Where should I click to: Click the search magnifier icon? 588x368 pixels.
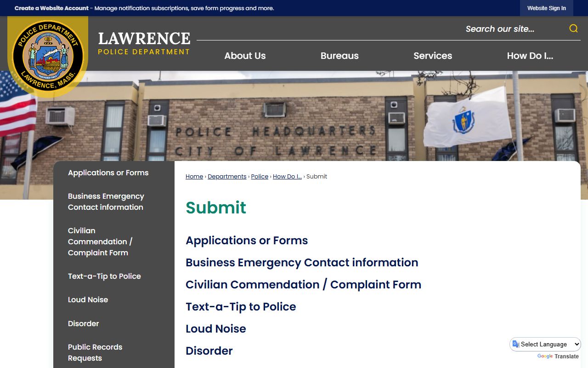(x=573, y=29)
